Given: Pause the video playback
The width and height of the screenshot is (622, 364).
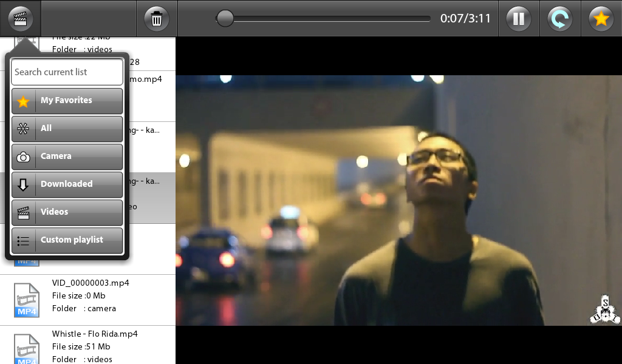Looking at the screenshot, I should click(x=519, y=19).
